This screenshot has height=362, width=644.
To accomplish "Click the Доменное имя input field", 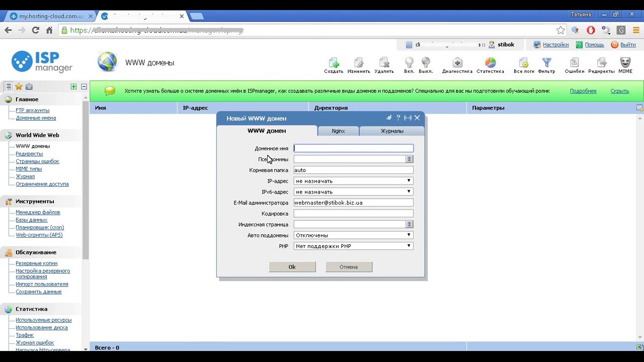I will (353, 148).
